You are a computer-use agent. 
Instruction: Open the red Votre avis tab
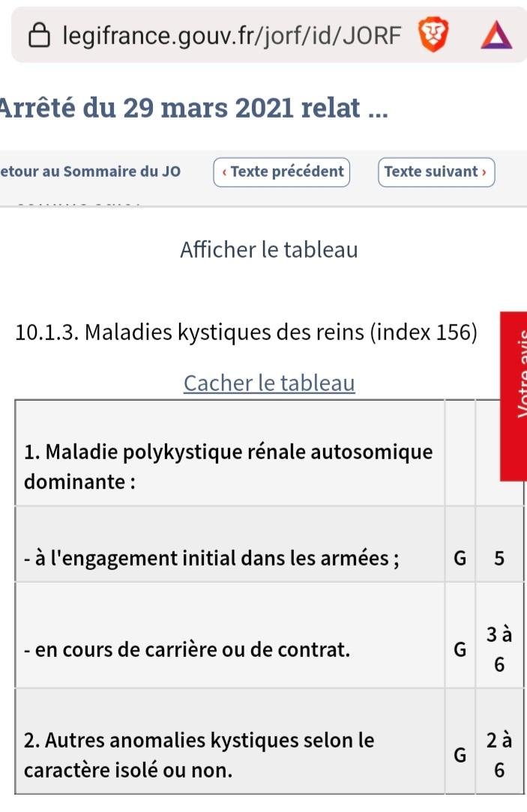[x=514, y=396]
